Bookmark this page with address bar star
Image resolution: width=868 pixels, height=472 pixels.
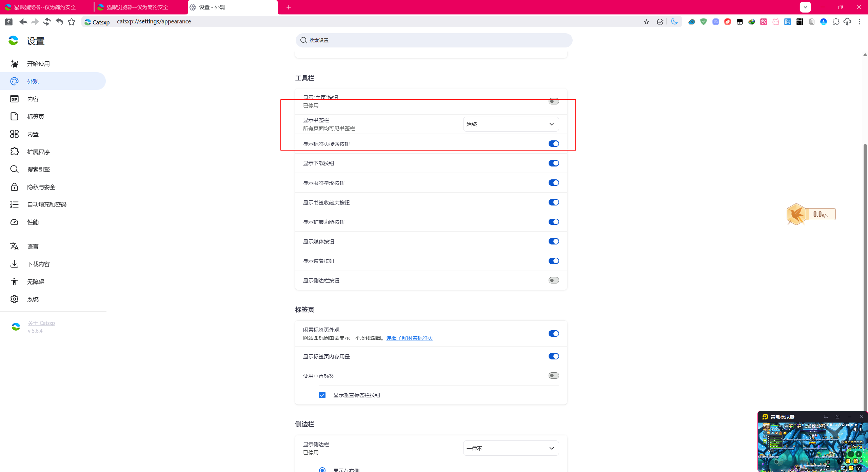tap(646, 22)
